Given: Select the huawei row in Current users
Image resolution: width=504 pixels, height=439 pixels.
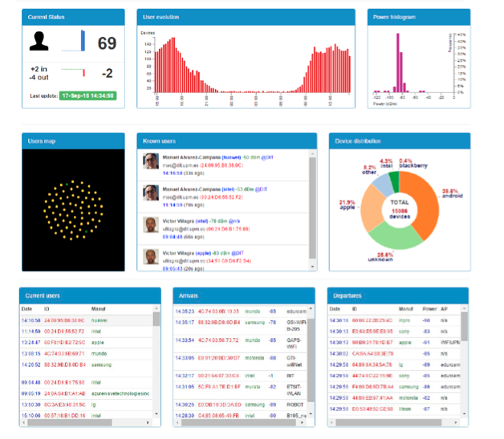Looking at the screenshot, I should click(x=80, y=319).
